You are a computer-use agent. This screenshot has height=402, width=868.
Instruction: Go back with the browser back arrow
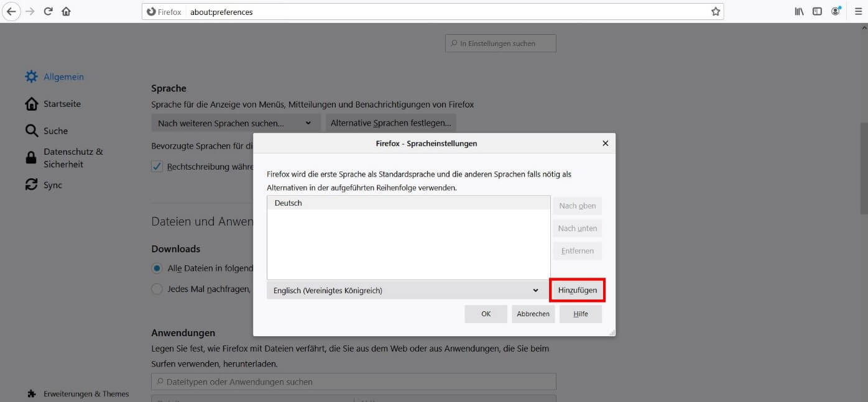pyautogui.click(x=12, y=11)
